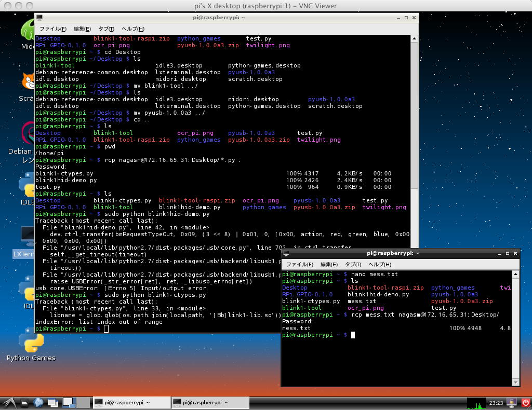Open 編集(E) menu in large terminal
This screenshot has height=410, width=532.
point(82,29)
